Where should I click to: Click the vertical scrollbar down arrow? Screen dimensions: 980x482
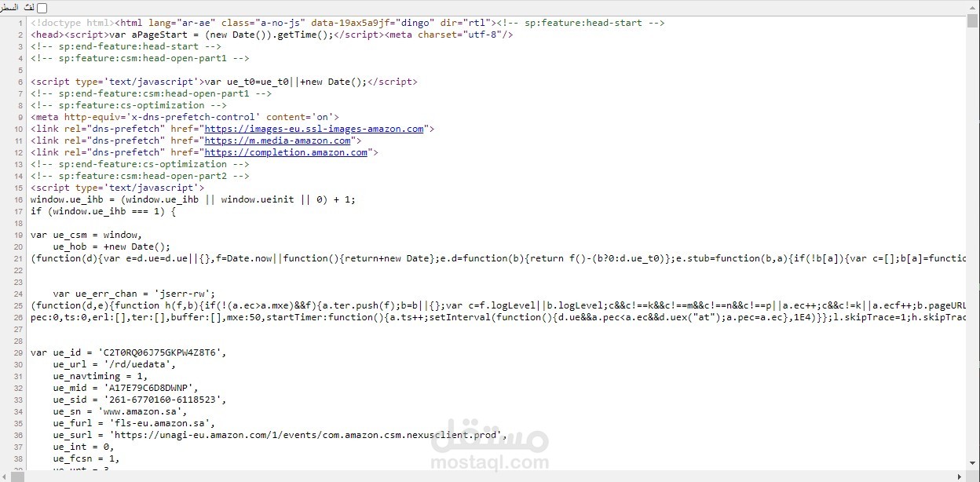973,465
